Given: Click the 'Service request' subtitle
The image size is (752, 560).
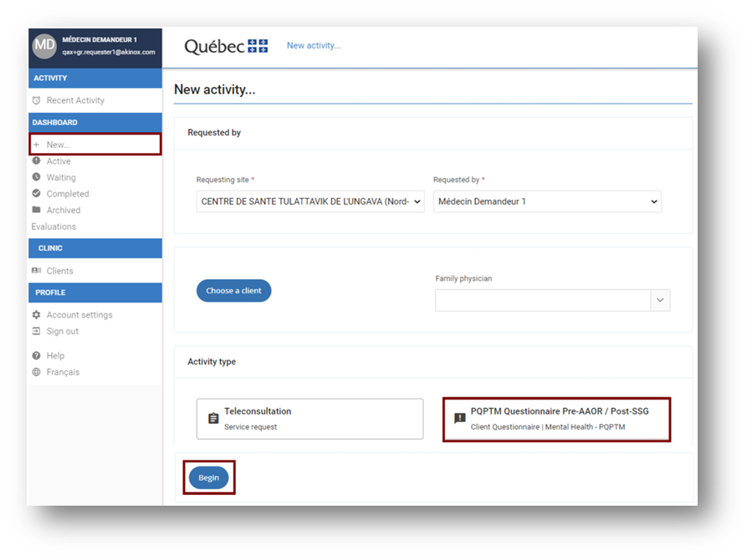Looking at the screenshot, I should [x=250, y=427].
